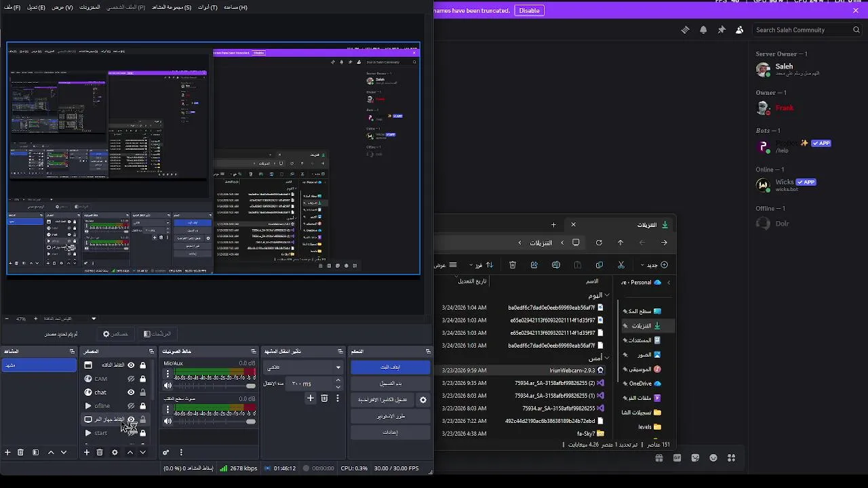Open Mic/Aux channel three-dot options
Viewport: 868px width, 488px height.
click(168, 374)
